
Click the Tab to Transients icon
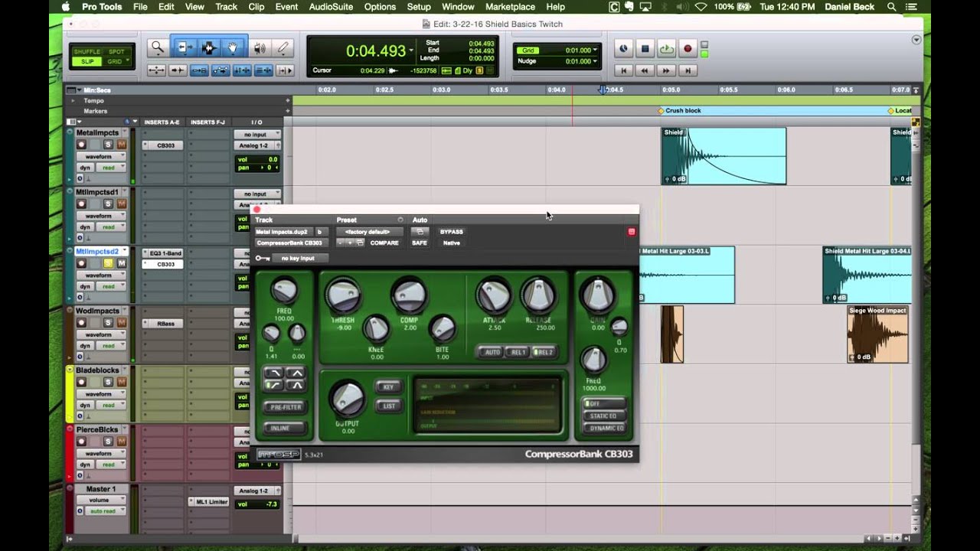pos(178,70)
